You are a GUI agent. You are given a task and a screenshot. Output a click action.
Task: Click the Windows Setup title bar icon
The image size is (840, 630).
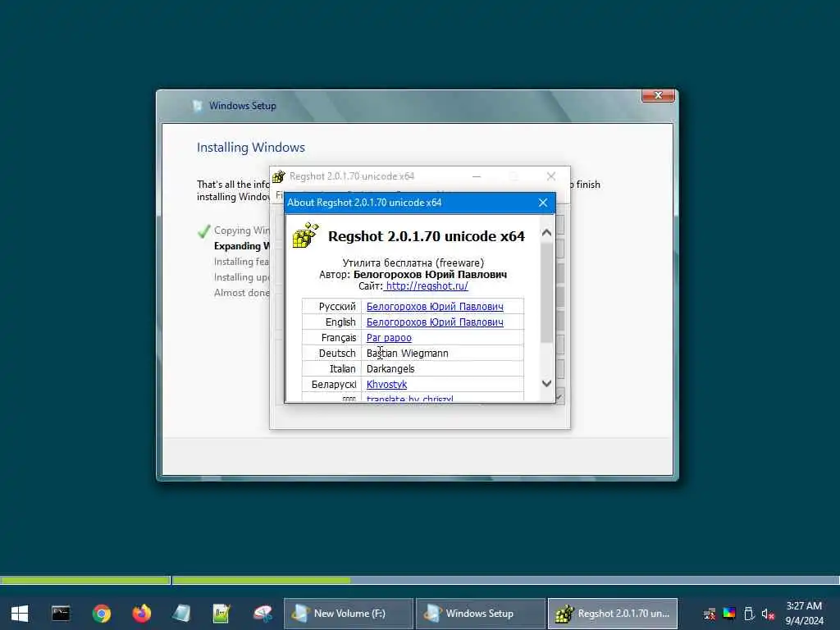[197, 106]
